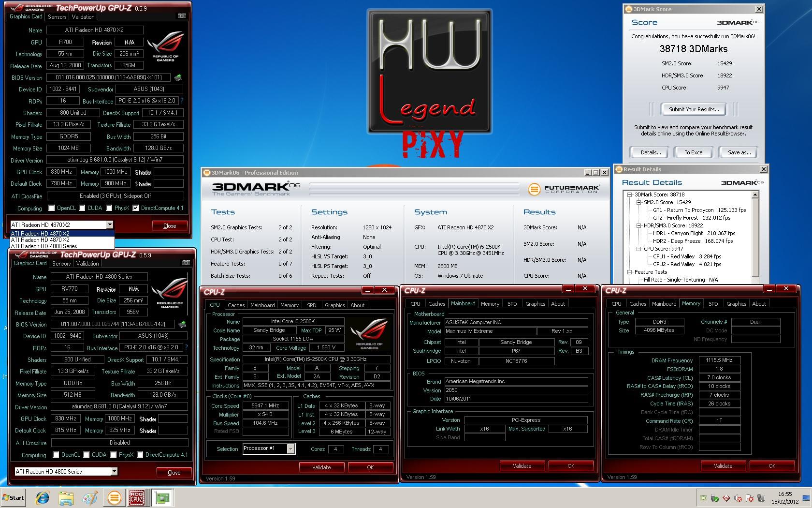This screenshot has height=508, width=812.
Task: Click the scroll up arrow in Result Details
Action: (755, 194)
